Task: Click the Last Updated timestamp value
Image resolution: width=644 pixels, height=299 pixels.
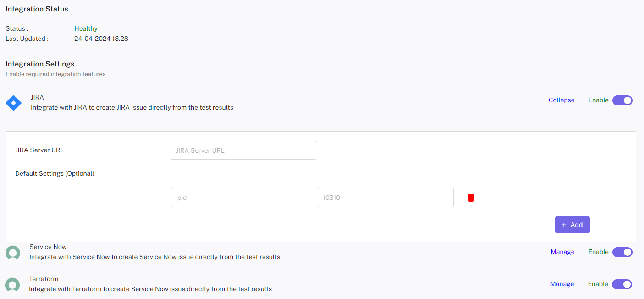Action: tap(101, 39)
